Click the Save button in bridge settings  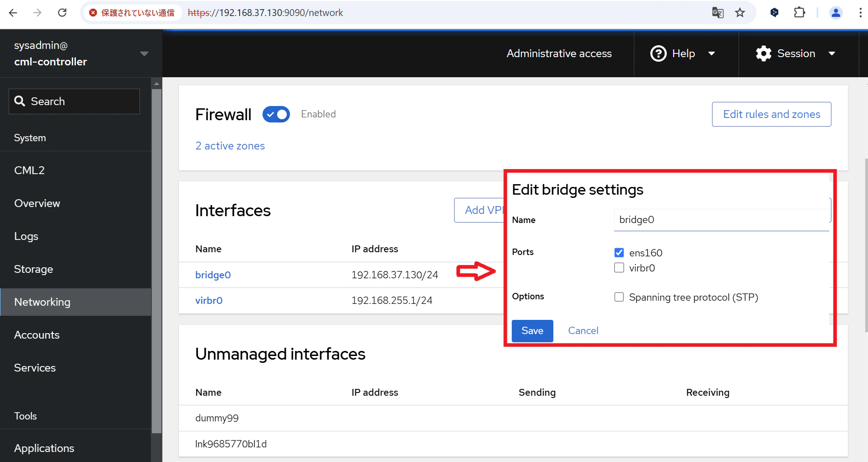[x=532, y=331]
